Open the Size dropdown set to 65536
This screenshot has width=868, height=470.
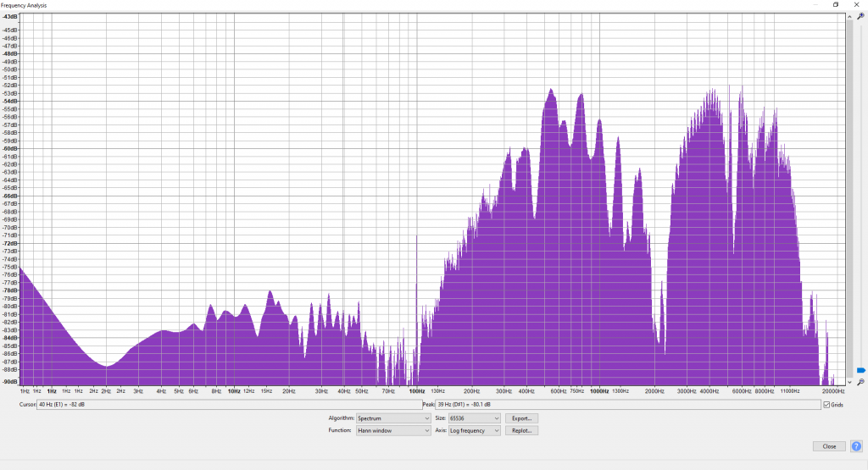(474, 418)
